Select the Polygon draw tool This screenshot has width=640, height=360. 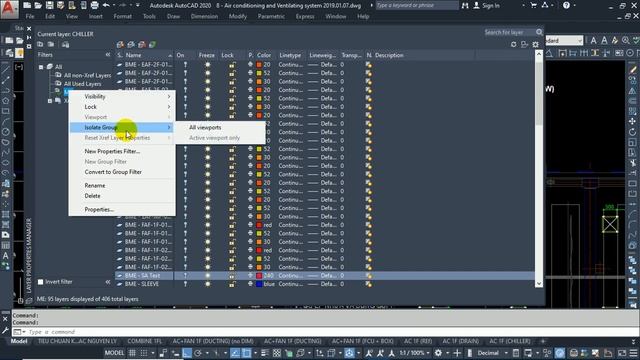click(5, 101)
